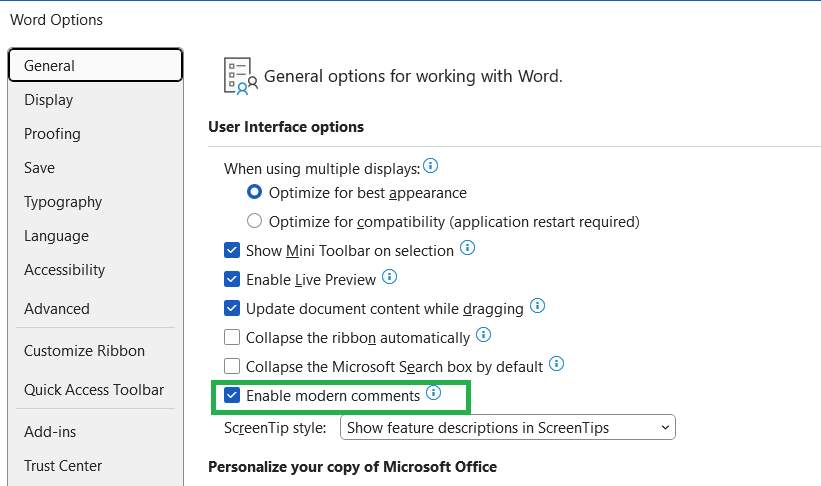Enable Collapse the ribbon automatically
The image size is (821, 486).
pos(232,338)
